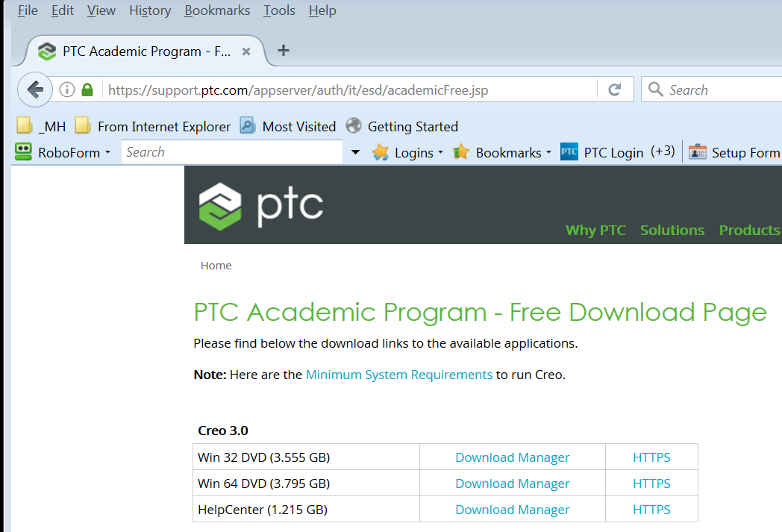This screenshot has height=532, width=782.
Task: Open the View menu
Action: click(101, 10)
